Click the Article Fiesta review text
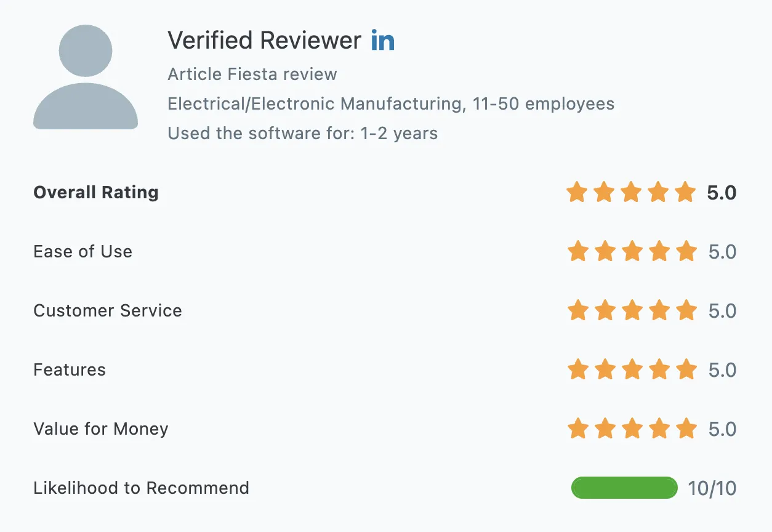The image size is (772, 532). point(252,75)
